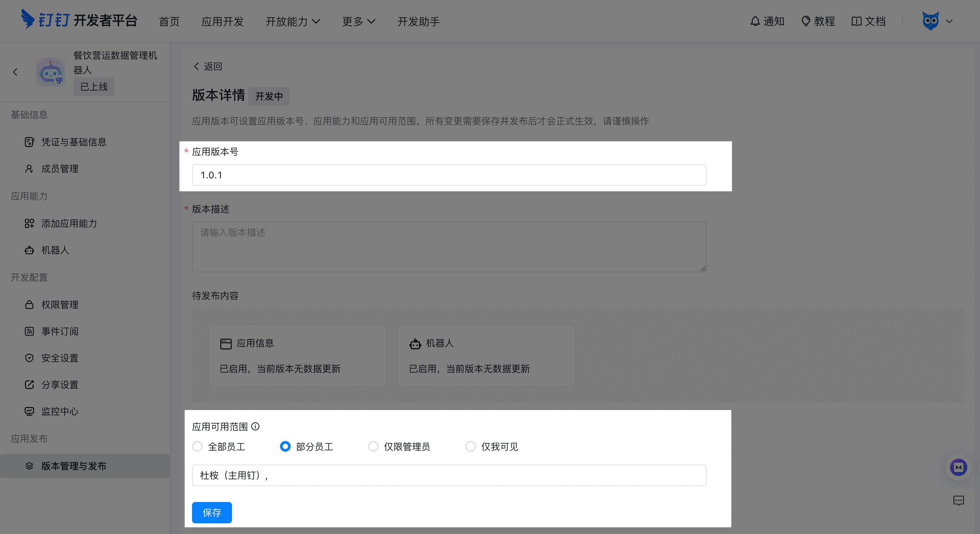980x534 pixels.
Task: Select the 部分员工 radio button
Action: coord(285,446)
